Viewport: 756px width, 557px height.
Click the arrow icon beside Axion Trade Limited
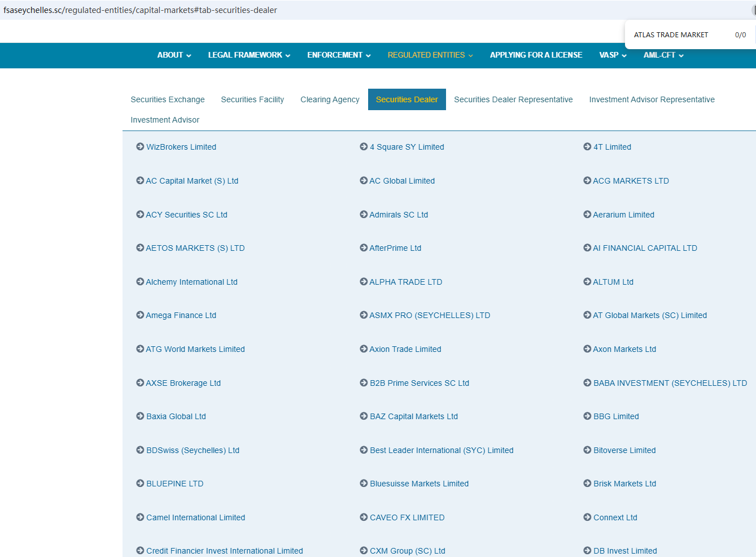[x=364, y=349]
